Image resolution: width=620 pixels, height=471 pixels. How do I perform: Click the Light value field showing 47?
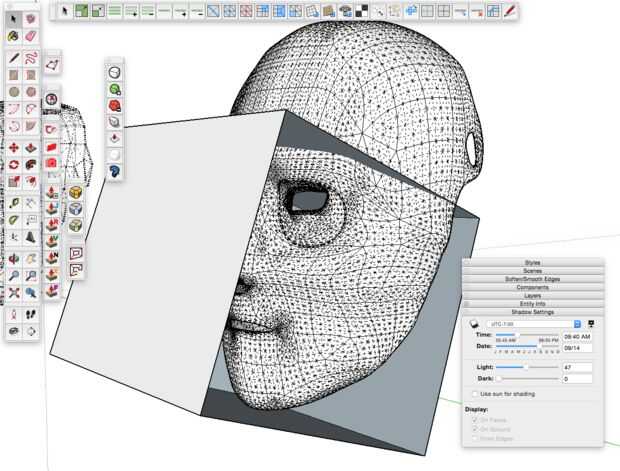pyautogui.click(x=577, y=367)
